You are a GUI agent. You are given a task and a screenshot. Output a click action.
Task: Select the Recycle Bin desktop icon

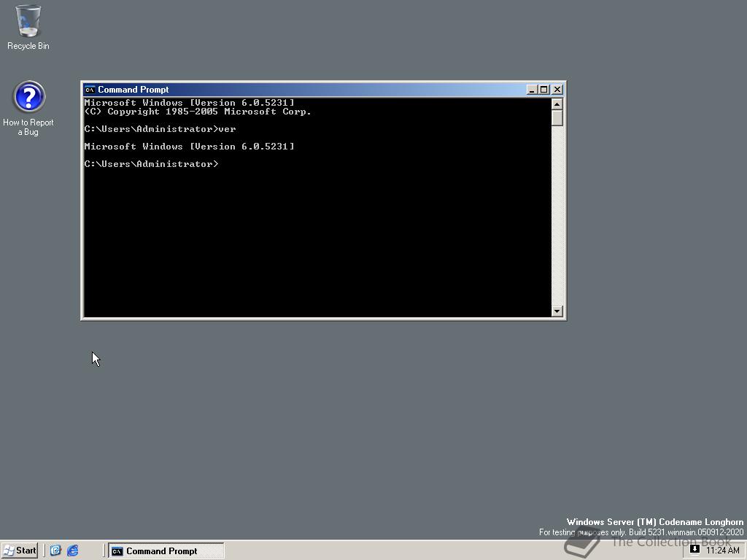[28, 27]
